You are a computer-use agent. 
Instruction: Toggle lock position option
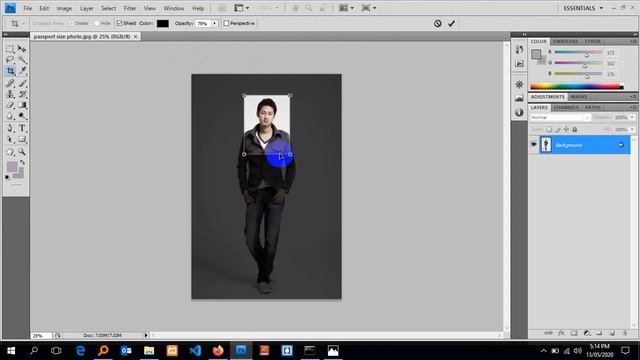pyautogui.click(x=566, y=129)
